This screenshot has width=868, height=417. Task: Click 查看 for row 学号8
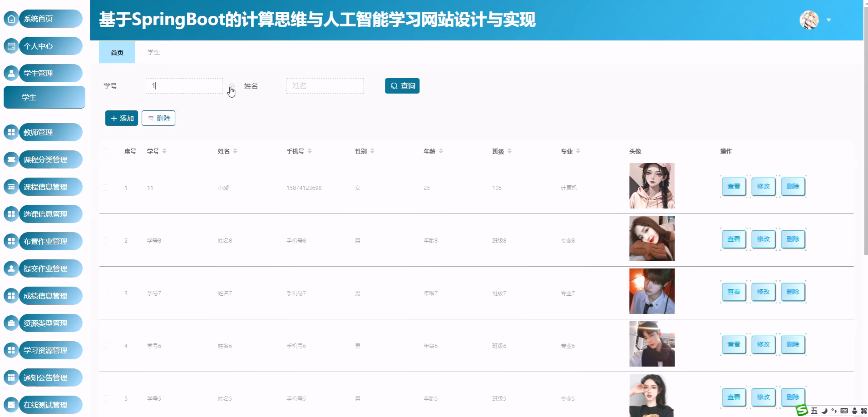[x=734, y=239]
